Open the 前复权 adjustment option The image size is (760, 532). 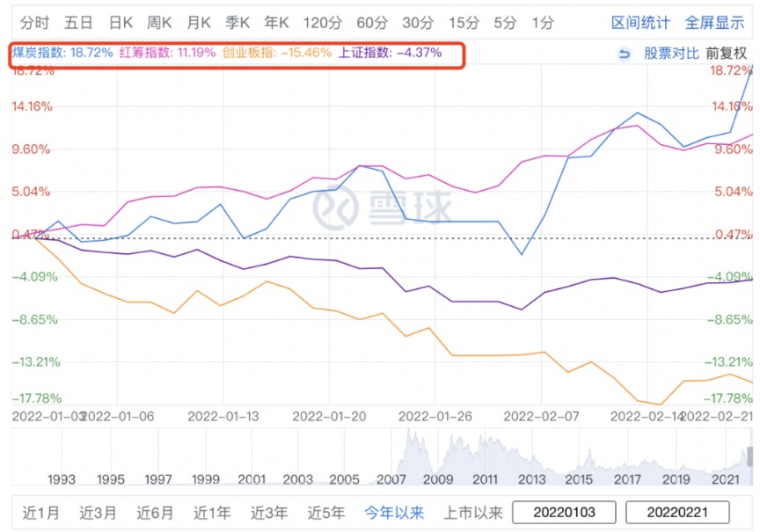tap(726, 54)
